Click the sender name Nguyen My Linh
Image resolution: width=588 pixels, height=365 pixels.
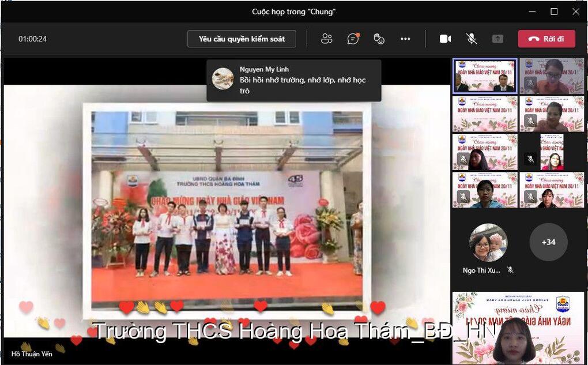tap(265, 69)
